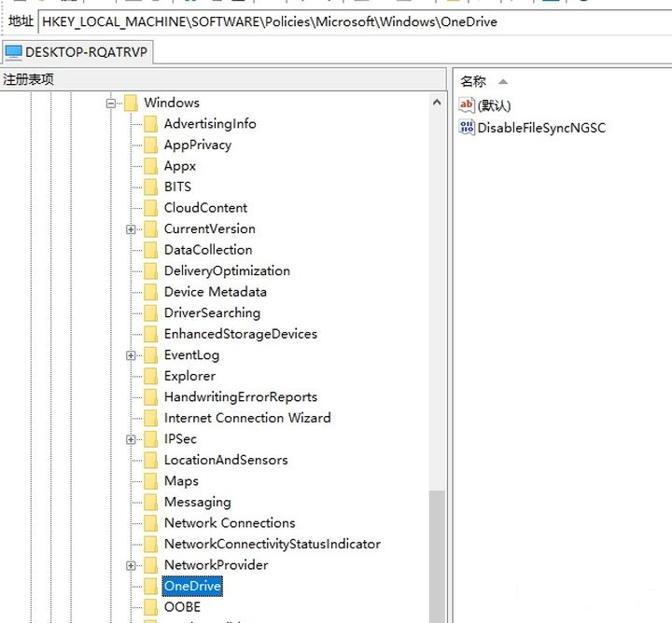This screenshot has width=672, height=623.
Task: Collapse the Windows tree node
Action: [x=111, y=104]
